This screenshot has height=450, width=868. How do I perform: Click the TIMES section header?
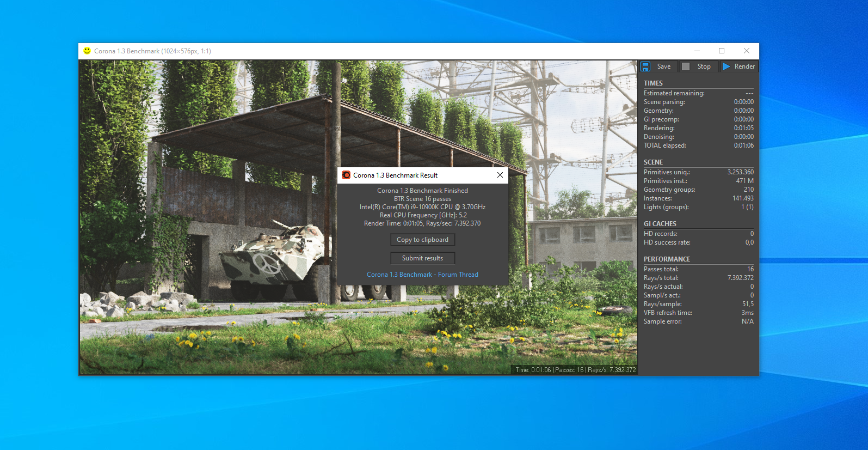653,83
